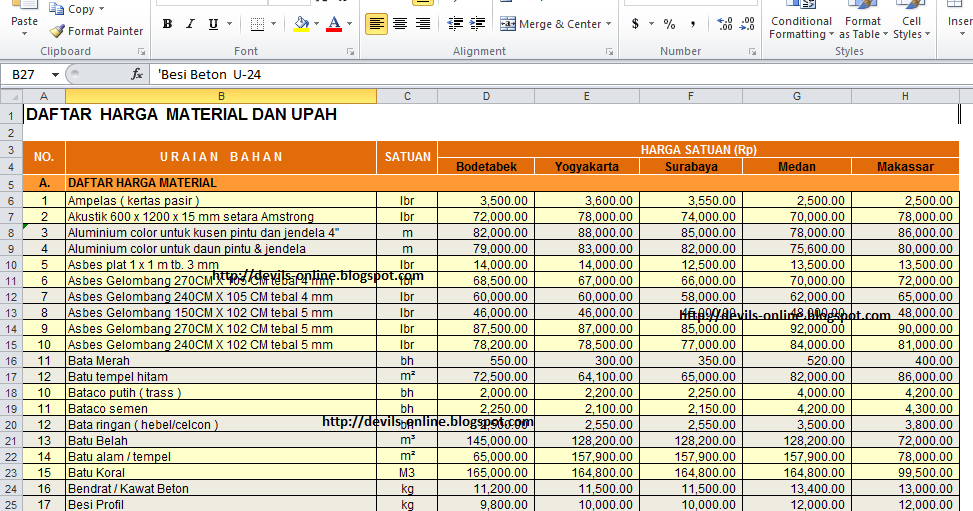Select the Yogyakarta column heading cell
Screen dimensions: 973x511
586,166
